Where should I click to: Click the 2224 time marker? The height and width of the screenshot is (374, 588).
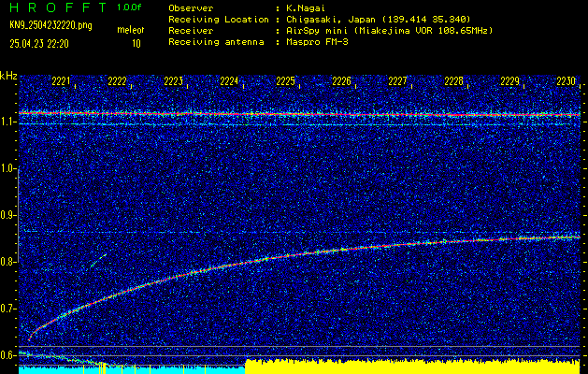(229, 81)
